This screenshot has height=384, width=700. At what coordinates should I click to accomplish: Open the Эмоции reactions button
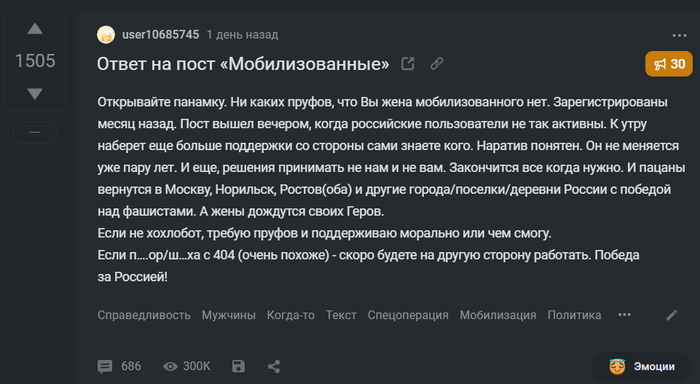pos(642,367)
